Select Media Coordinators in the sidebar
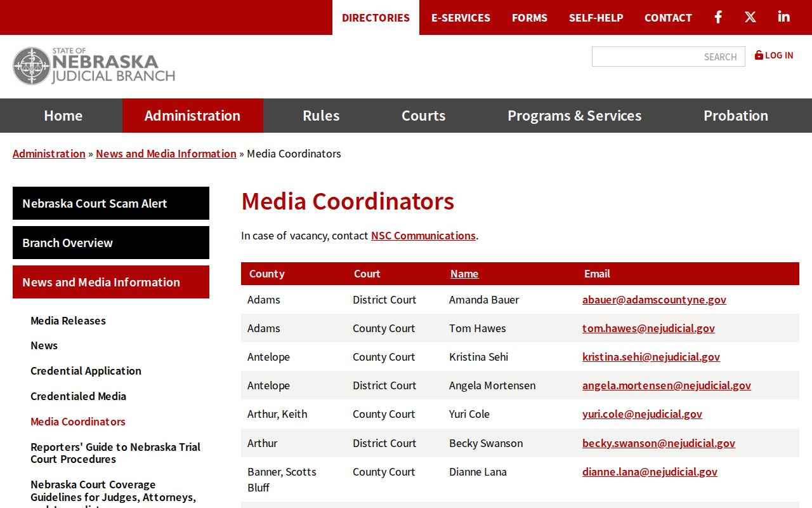 coord(78,422)
